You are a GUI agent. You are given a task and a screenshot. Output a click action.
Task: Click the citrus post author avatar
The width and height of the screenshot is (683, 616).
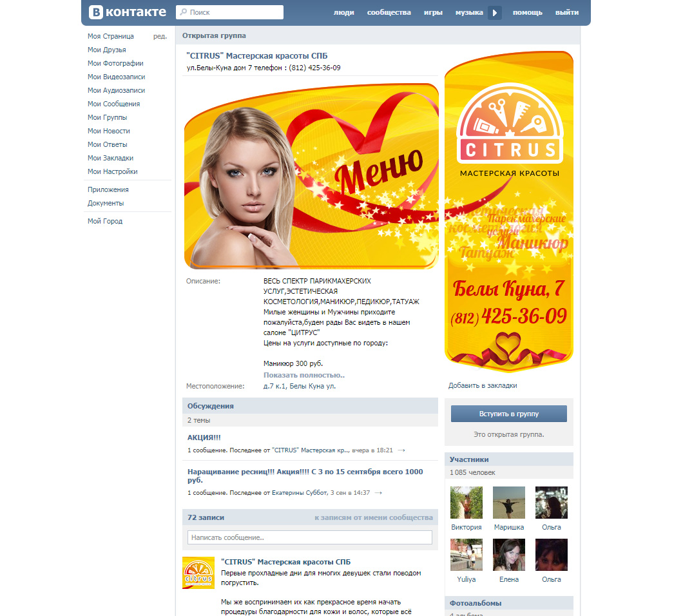click(198, 572)
